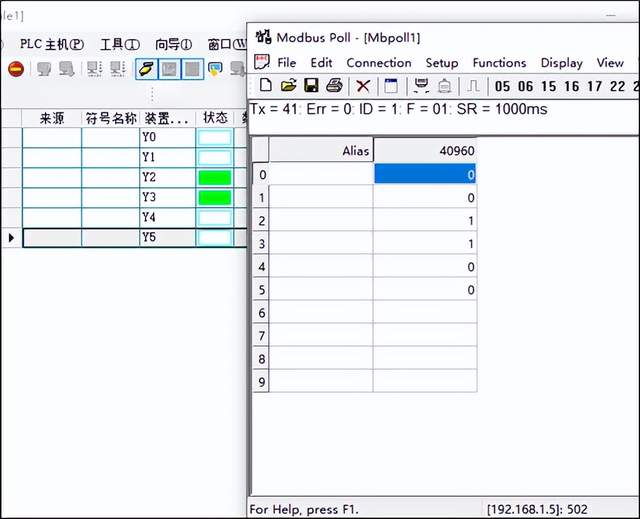
Task: Click the 符号名称 column header
Action: [111, 118]
